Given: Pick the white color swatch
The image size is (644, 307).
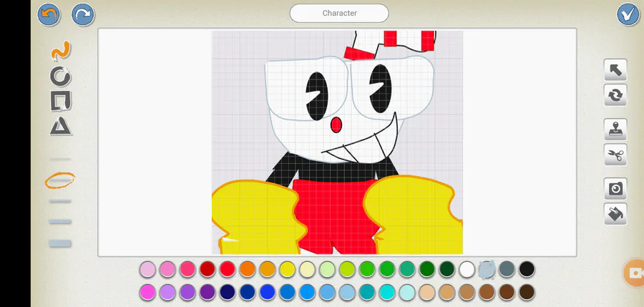Looking at the screenshot, I should [x=467, y=270].
